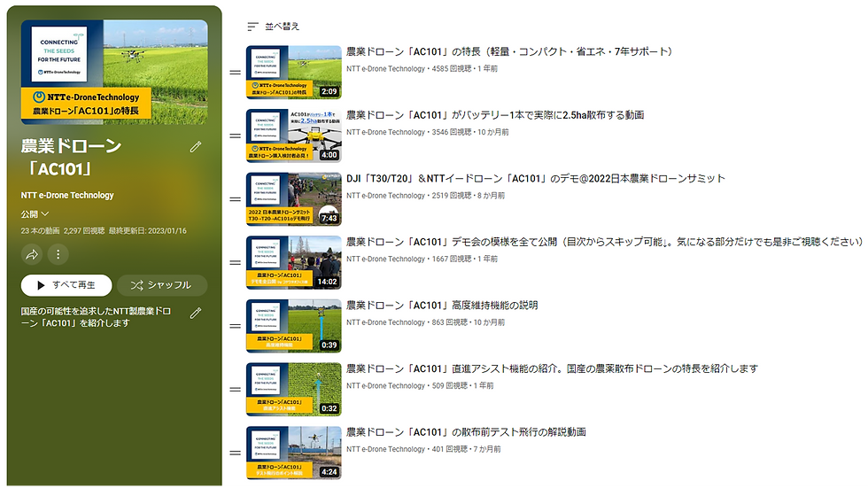Viewport: 868px width, 488px height.
Task: Open the title 「AC101」直進アシスト機能の紹介
Action: click(553, 368)
